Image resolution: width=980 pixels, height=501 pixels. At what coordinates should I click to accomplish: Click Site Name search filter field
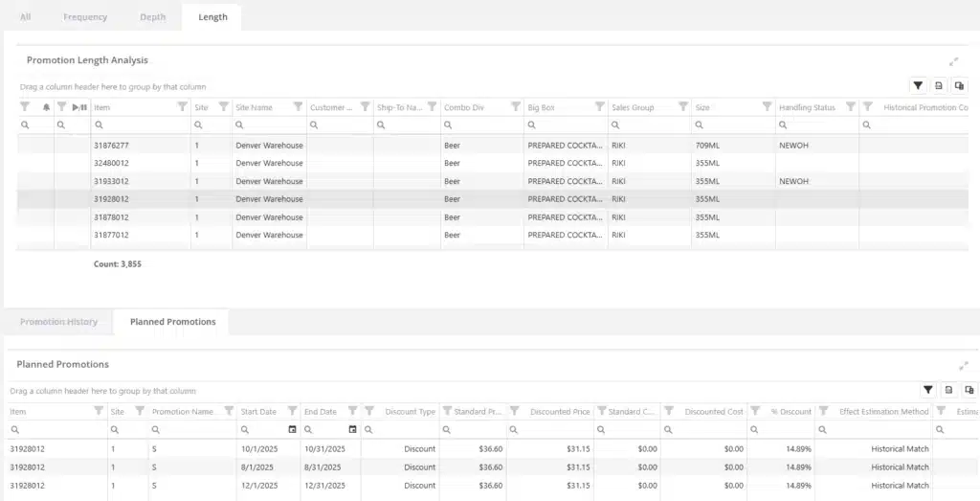(x=269, y=125)
